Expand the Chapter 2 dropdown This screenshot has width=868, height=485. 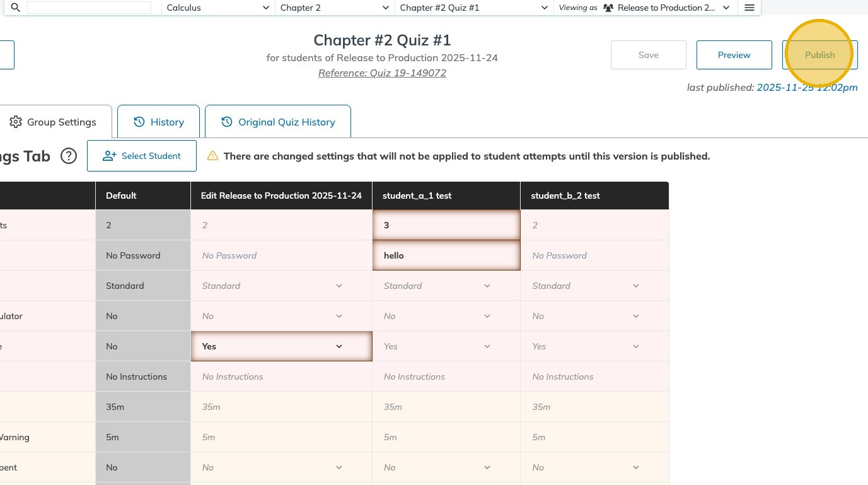334,8
